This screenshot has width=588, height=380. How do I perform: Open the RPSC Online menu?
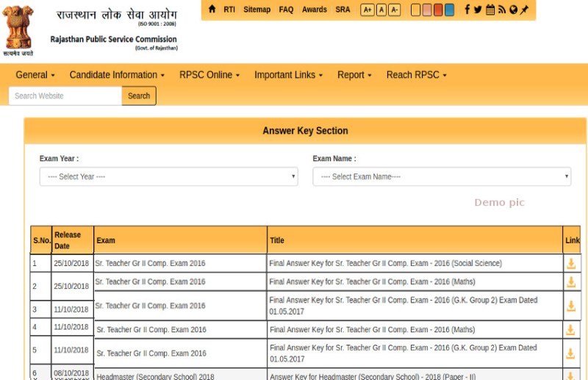point(209,75)
